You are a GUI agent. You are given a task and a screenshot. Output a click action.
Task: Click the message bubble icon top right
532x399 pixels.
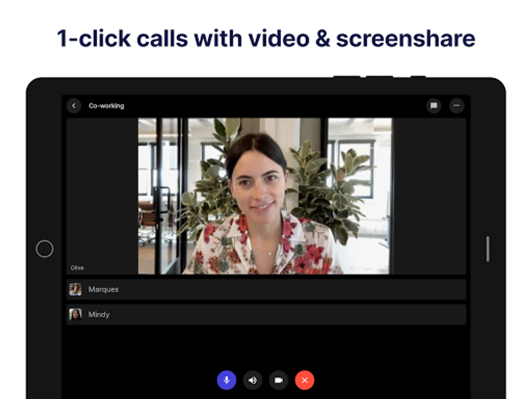click(x=434, y=106)
